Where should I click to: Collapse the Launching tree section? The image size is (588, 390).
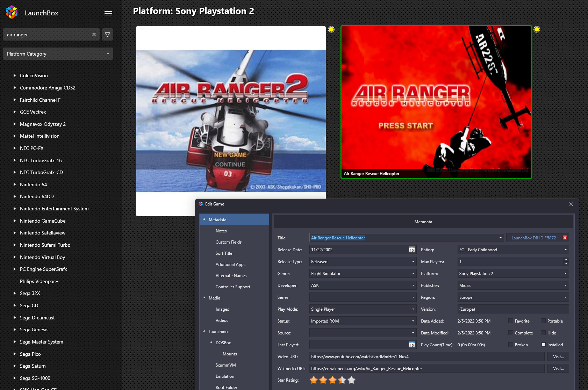point(204,331)
